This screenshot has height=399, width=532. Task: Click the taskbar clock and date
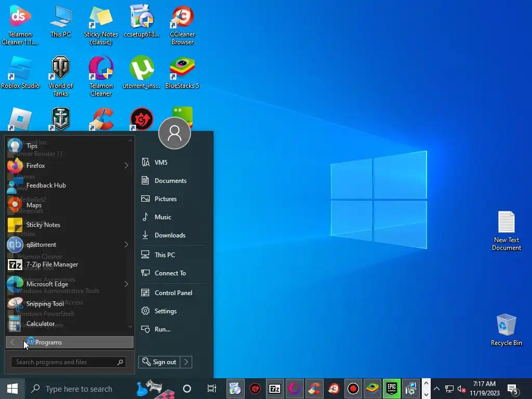pyautogui.click(x=485, y=389)
